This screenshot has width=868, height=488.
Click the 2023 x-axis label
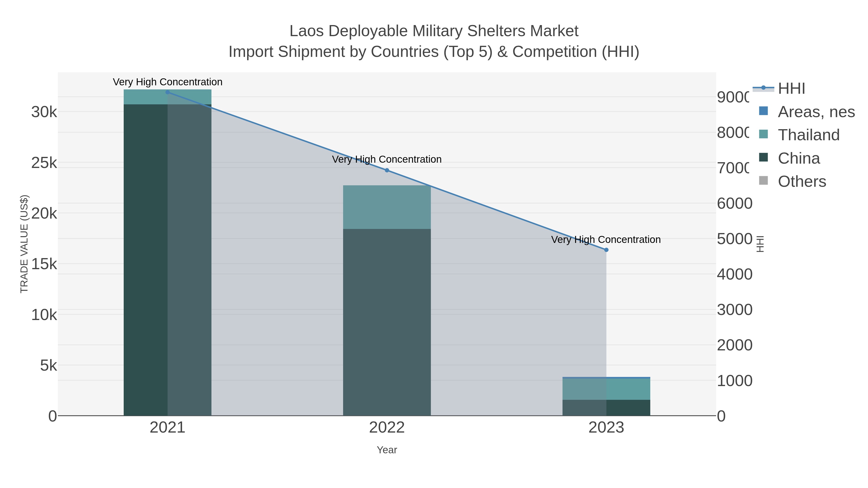[606, 428]
